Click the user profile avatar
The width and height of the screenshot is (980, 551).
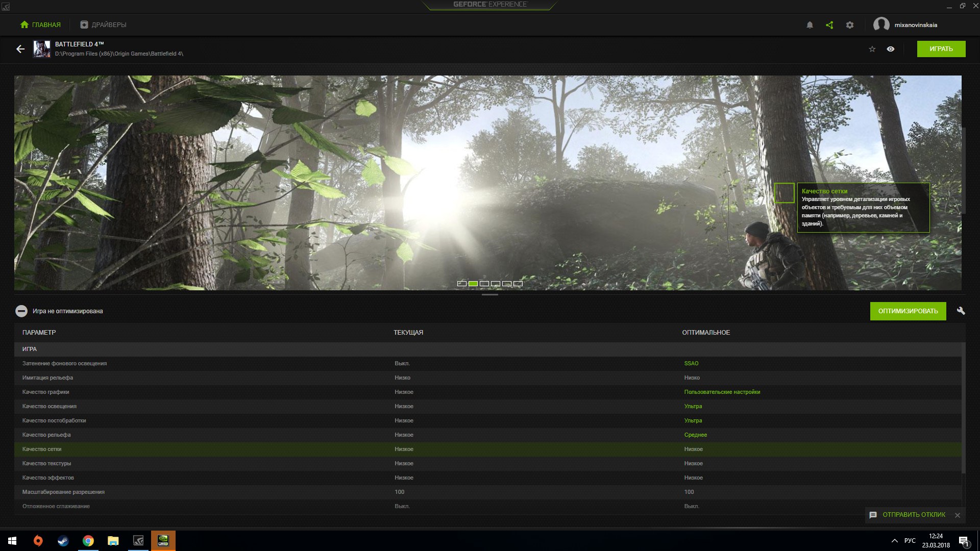tap(881, 24)
